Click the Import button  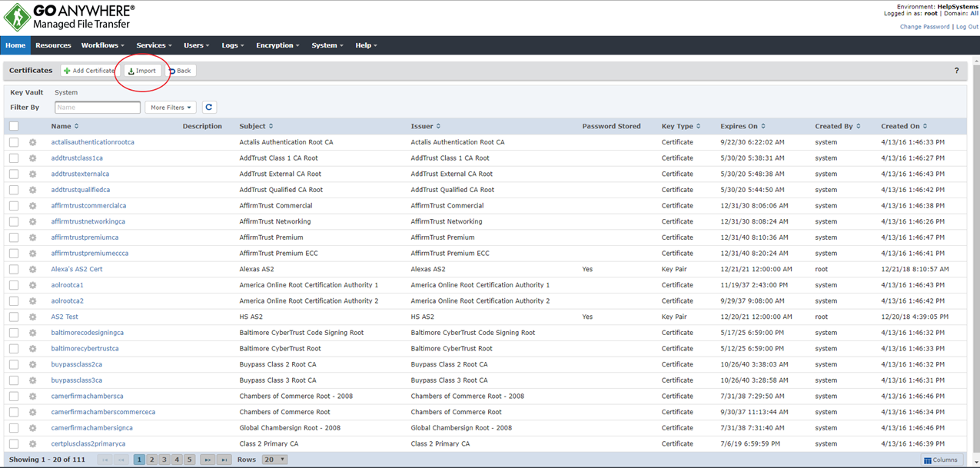142,71
